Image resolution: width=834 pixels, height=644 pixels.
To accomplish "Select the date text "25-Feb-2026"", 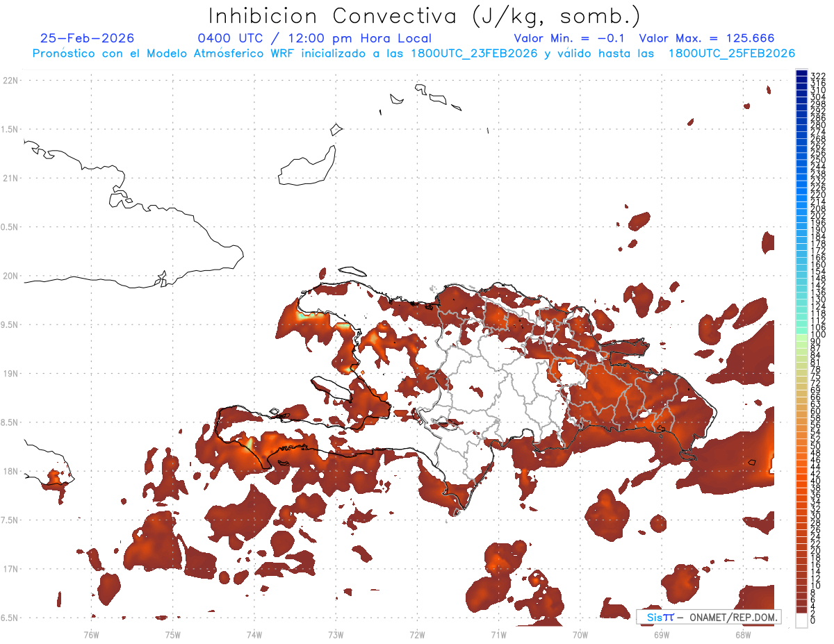I will pyautogui.click(x=87, y=39).
